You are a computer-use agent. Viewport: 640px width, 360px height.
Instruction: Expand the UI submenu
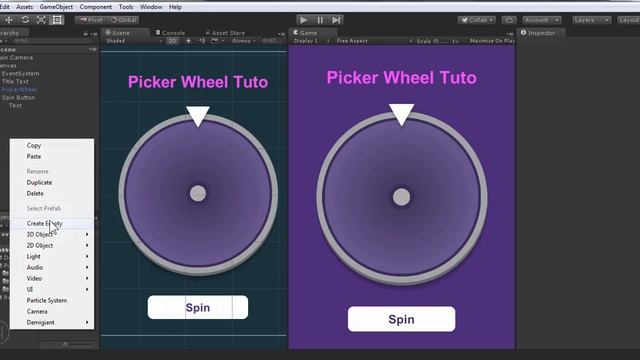click(52, 289)
